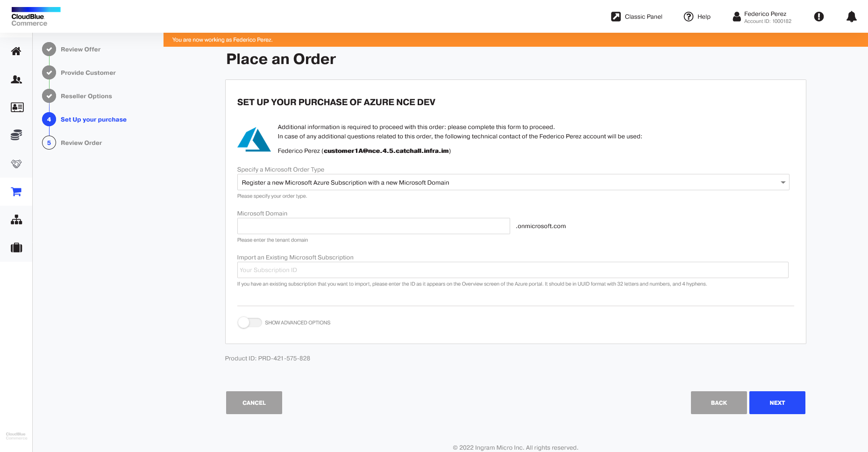This screenshot has width=868, height=452.
Task: Click the Back button
Action: coord(719,402)
